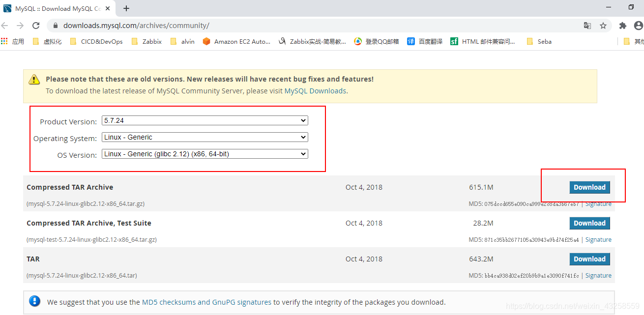This screenshot has width=644, height=315.
Task: Click the Oct 4, 2018 date for TAR row
Action: coord(364,259)
